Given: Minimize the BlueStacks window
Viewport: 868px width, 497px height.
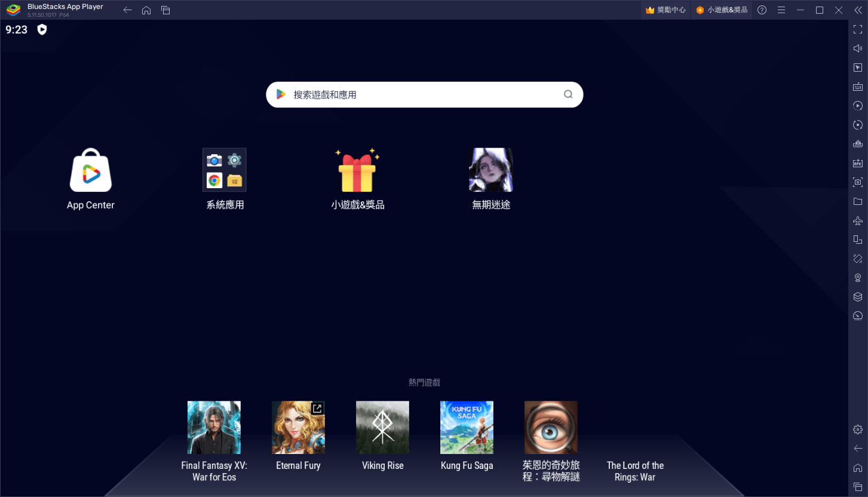Looking at the screenshot, I should tap(800, 10).
